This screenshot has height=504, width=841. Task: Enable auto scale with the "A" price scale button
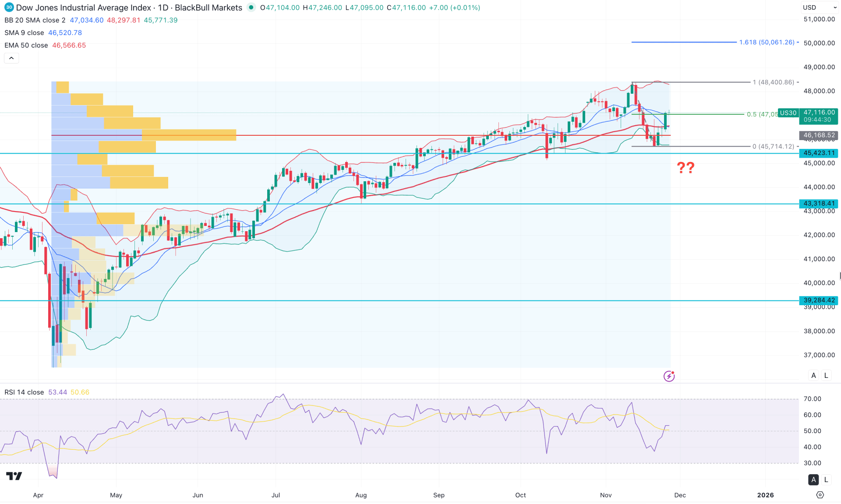click(x=813, y=375)
